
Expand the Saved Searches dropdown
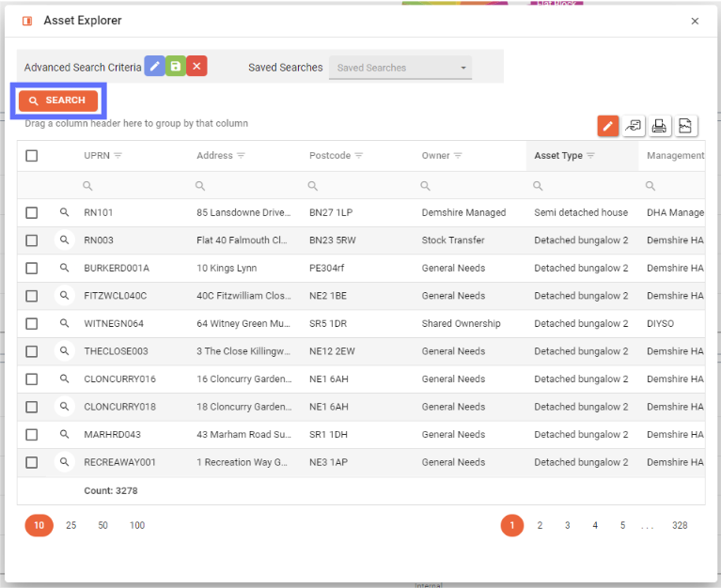pyautogui.click(x=400, y=68)
